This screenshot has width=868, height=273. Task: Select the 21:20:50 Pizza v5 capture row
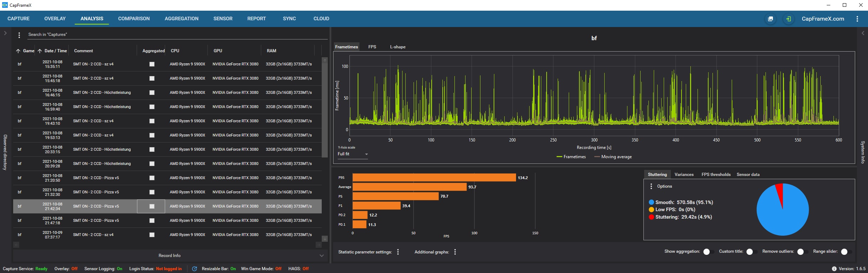(x=167, y=178)
